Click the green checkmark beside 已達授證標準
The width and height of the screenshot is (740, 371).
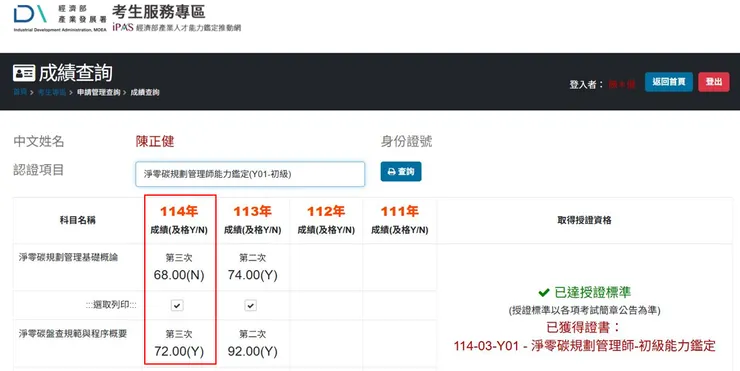pos(544,293)
